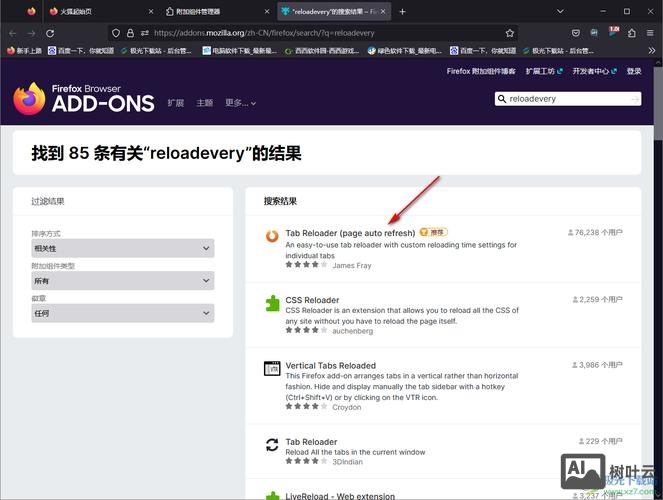This screenshot has height=500, width=663.
Task: Click the green CSS Reloader puzzle icon
Action: point(272,303)
